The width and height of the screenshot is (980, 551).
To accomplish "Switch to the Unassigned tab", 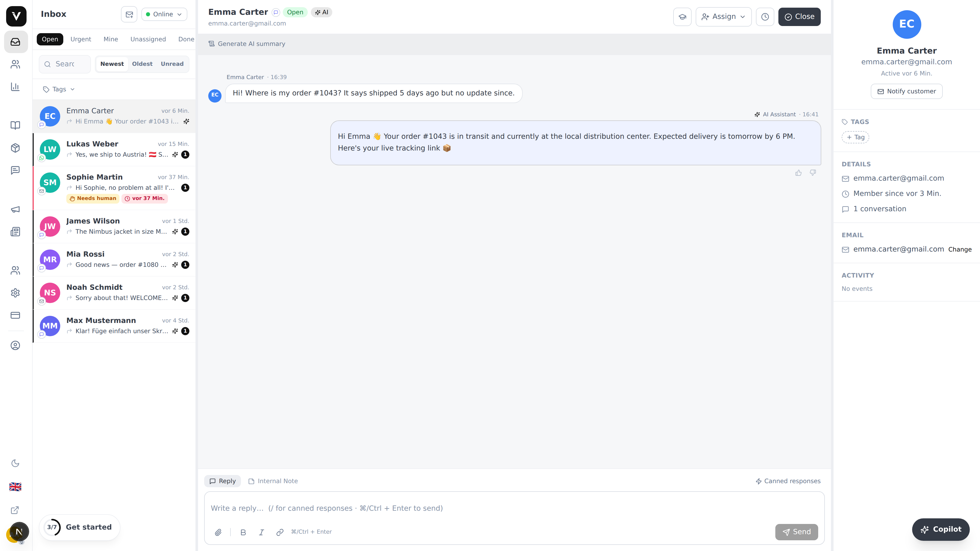I will tap(148, 39).
